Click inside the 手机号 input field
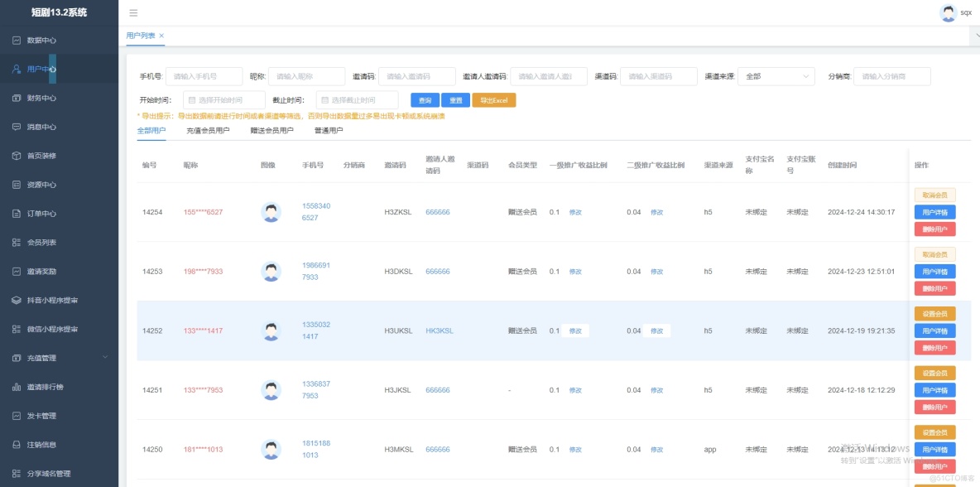Viewport: 980px width, 487px height. [x=203, y=75]
